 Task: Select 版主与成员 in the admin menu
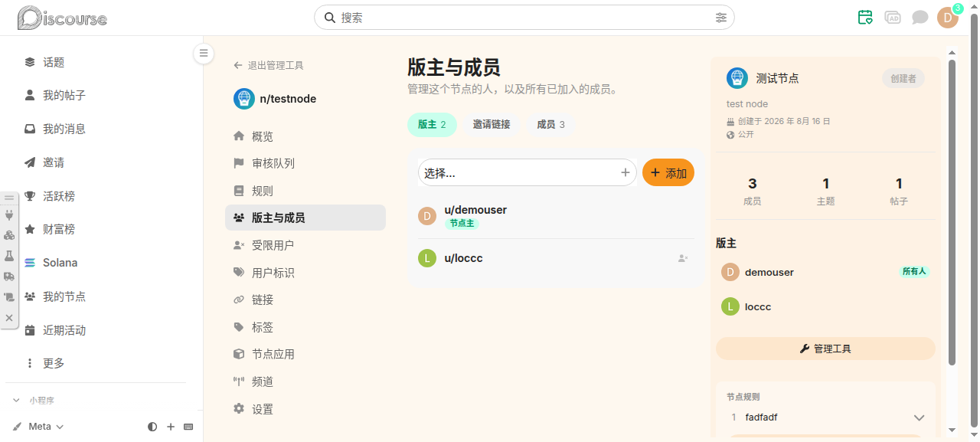(305, 218)
